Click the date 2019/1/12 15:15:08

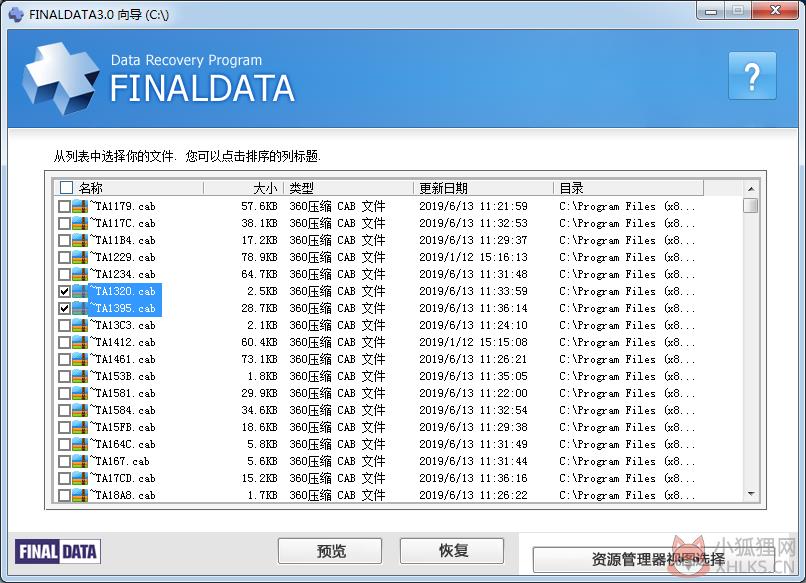pos(473,342)
